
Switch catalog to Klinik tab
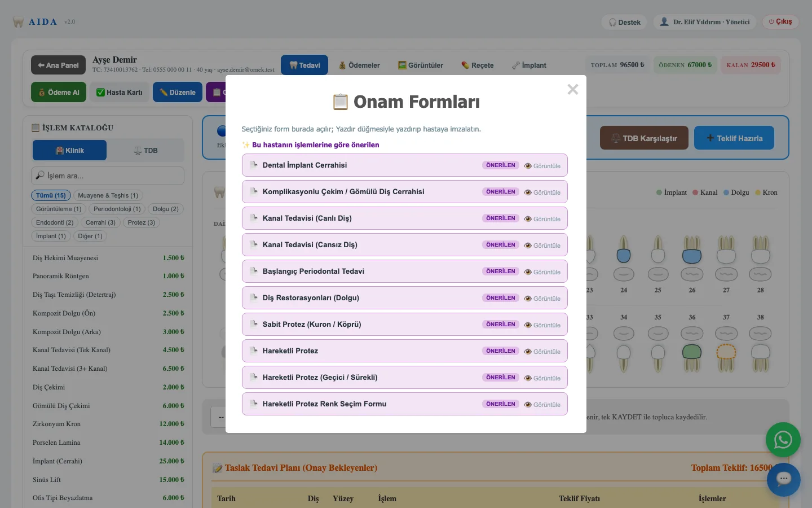[69, 150]
